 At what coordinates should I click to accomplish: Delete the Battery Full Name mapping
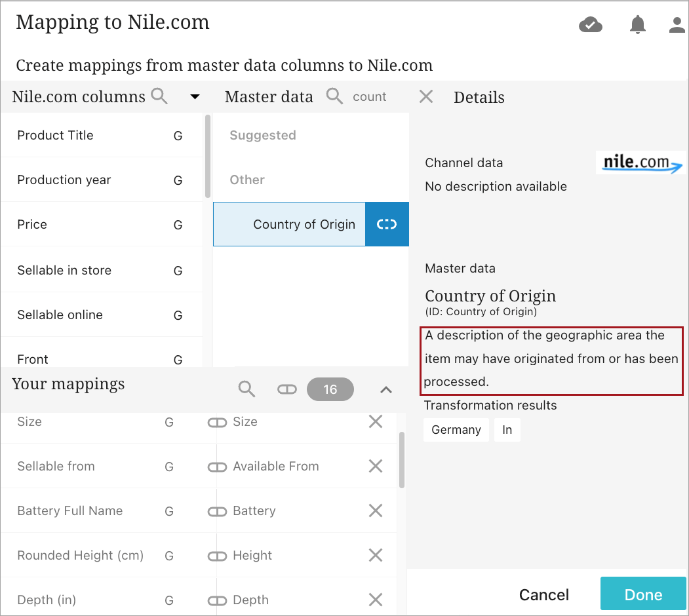pyautogui.click(x=376, y=510)
